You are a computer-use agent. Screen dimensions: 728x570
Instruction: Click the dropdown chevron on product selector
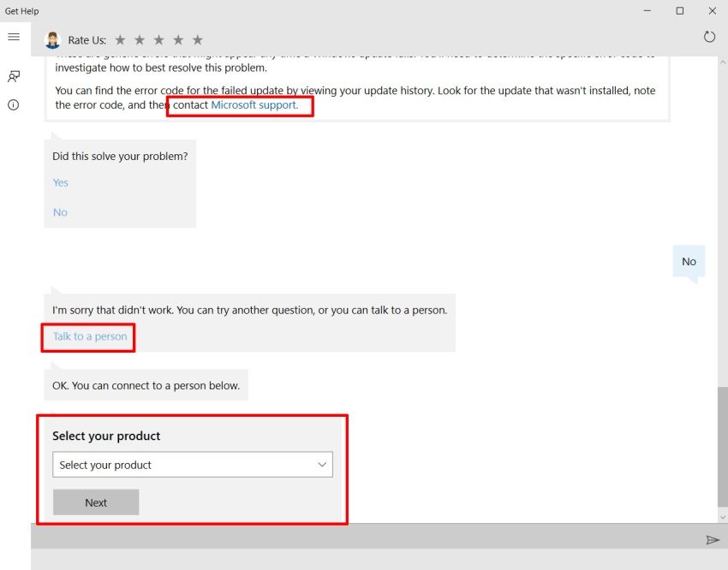click(323, 465)
